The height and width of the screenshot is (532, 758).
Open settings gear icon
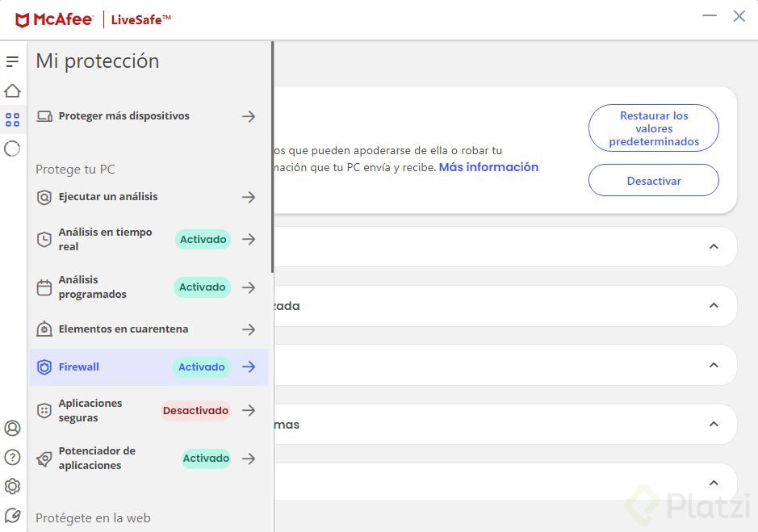pos(13,486)
